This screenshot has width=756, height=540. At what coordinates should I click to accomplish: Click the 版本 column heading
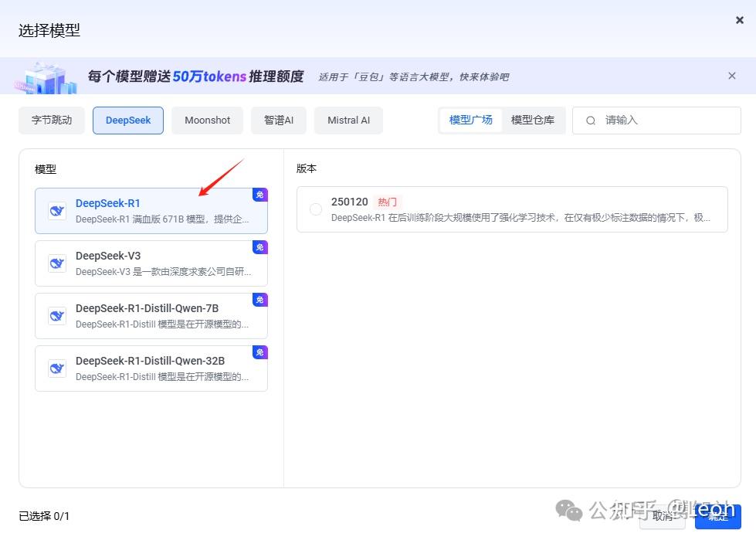[306, 168]
